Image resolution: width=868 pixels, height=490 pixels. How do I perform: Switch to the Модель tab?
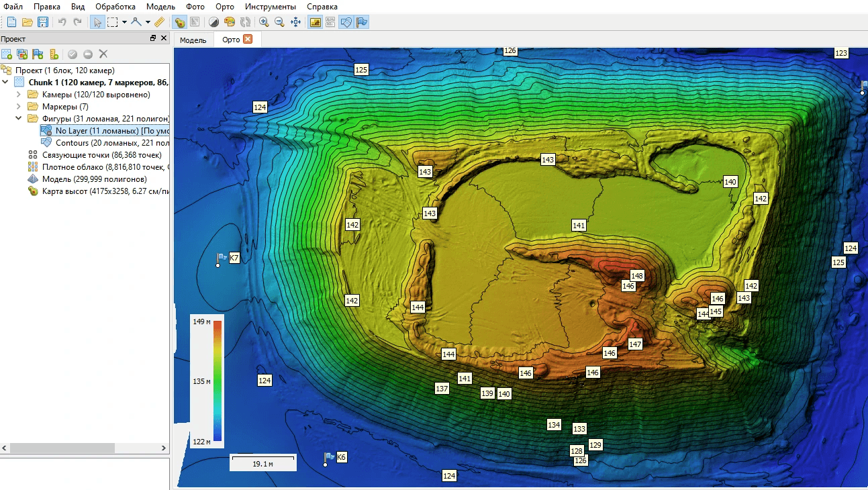pos(193,40)
